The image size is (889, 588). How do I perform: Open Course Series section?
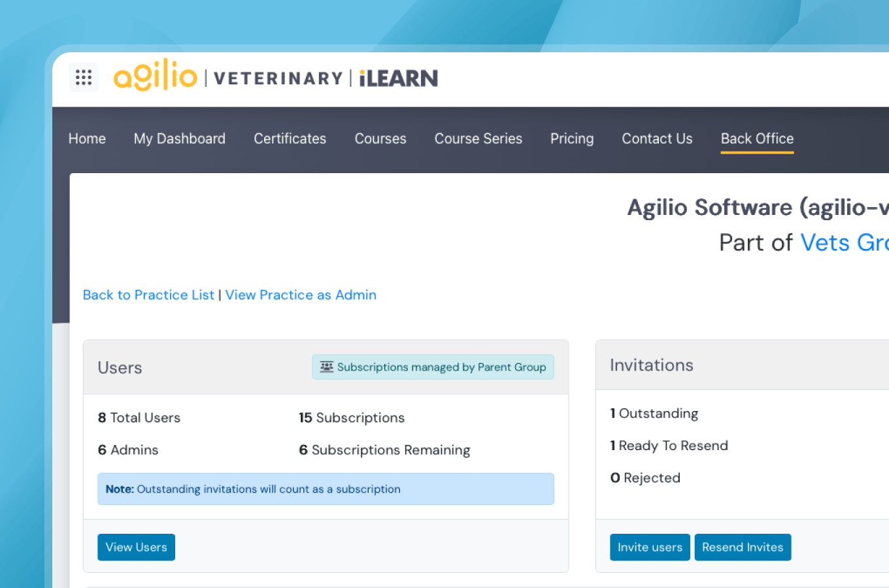point(478,139)
